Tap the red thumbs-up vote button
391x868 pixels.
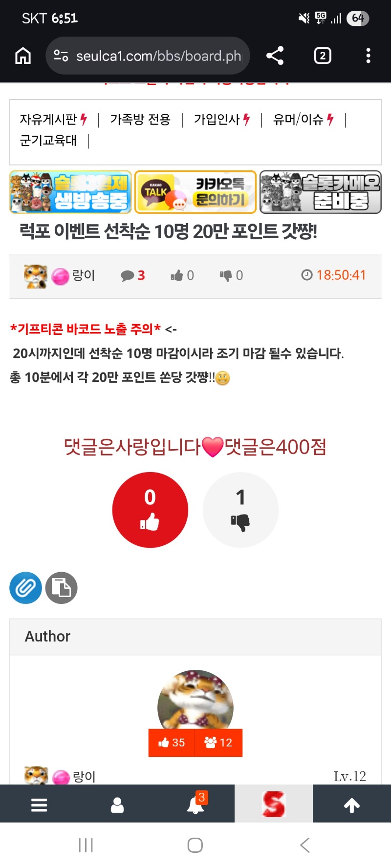(x=150, y=510)
